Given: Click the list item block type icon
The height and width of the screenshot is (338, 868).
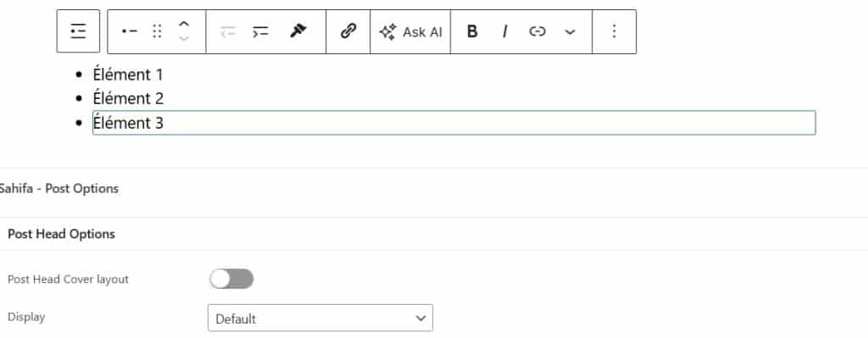Looking at the screenshot, I should point(130,31).
